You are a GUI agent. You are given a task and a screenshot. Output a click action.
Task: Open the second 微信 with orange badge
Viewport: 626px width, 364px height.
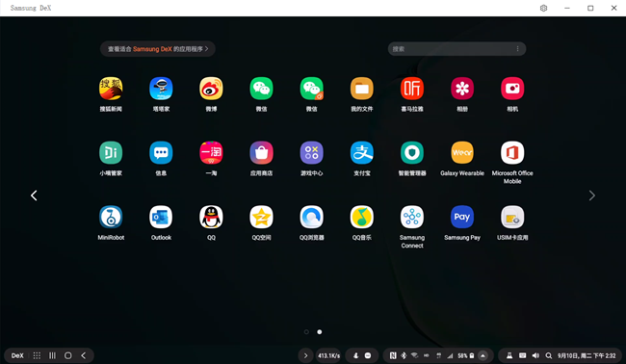312,89
